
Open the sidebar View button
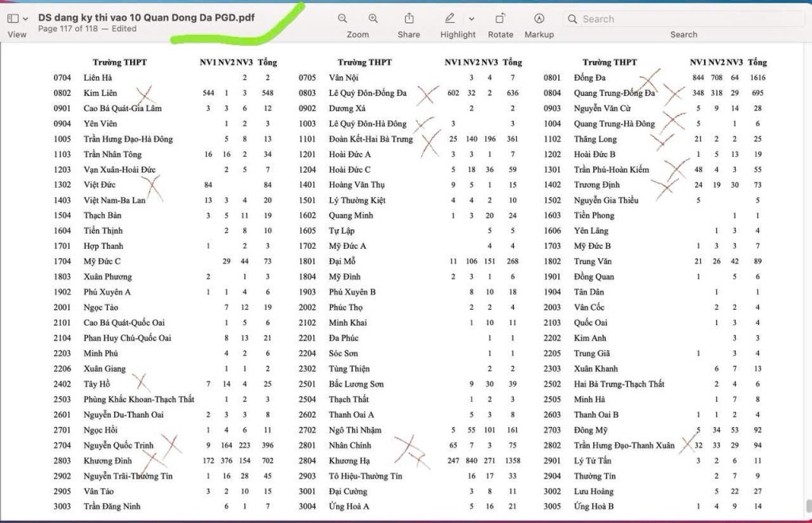click(13, 19)
